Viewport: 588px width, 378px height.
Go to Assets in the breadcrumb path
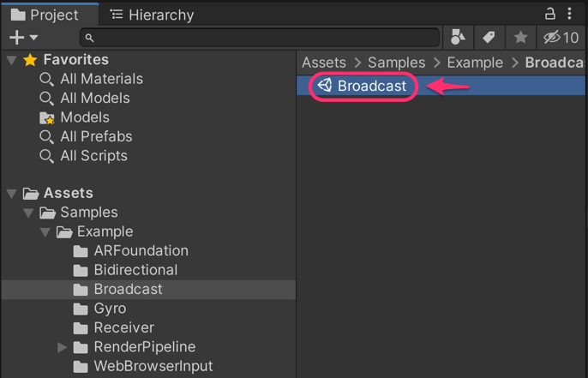[324, 63]
